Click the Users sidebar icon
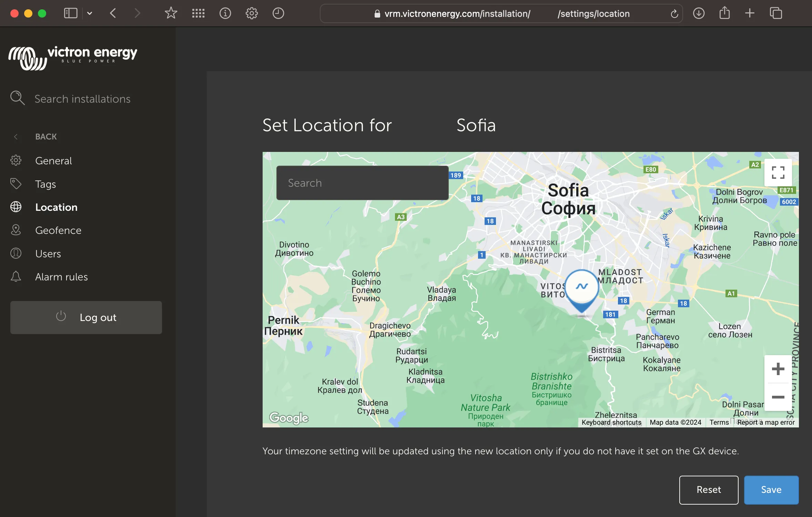812x517 pixels. pos(16,253)
